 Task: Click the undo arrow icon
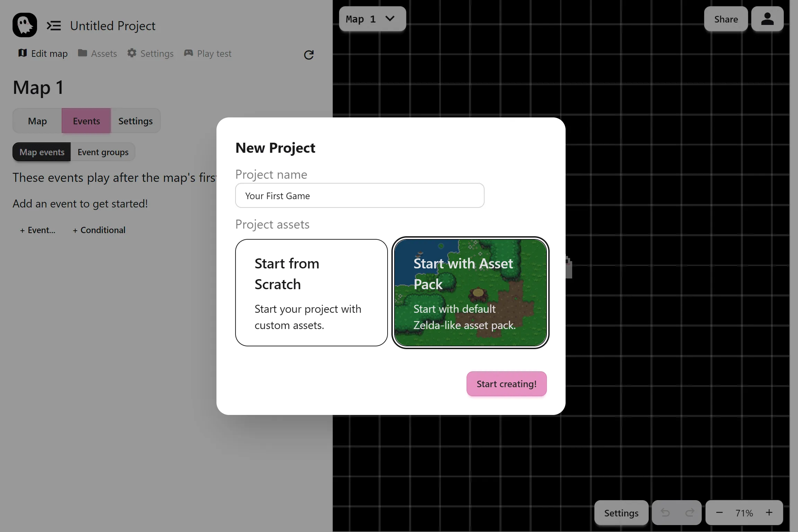click(x=665, y=513)
